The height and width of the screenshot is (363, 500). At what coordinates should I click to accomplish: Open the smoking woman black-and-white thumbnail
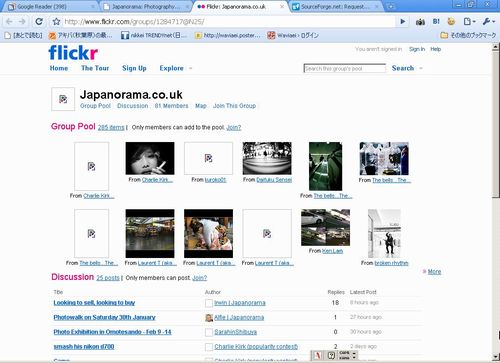150,158
